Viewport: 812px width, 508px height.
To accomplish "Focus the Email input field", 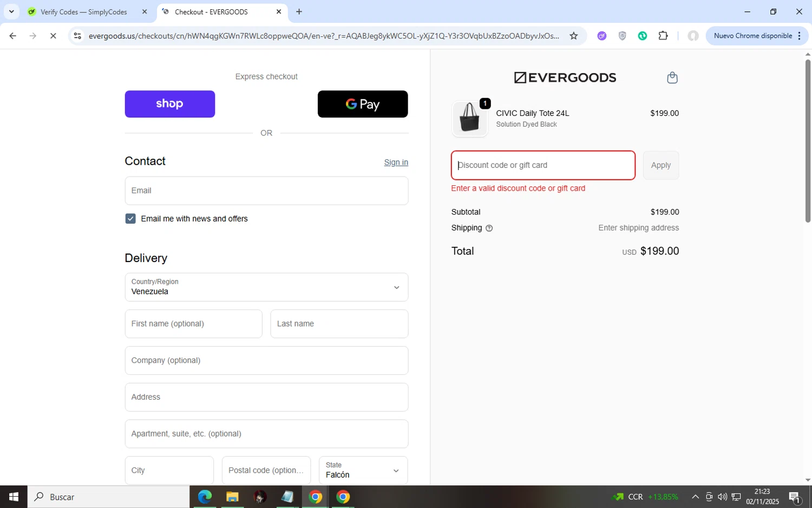I will tap(266, 191).
